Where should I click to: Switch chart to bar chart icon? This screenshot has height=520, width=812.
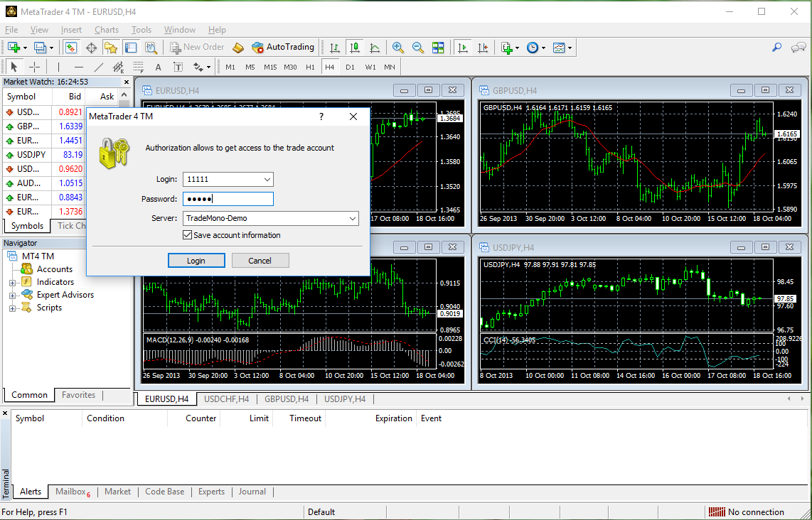click(x=335, y=48)
